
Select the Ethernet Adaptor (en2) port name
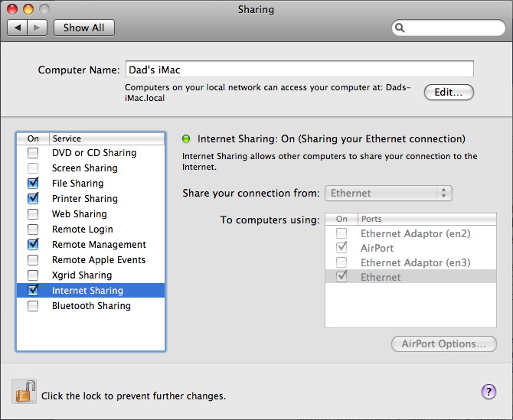[416, 233]
